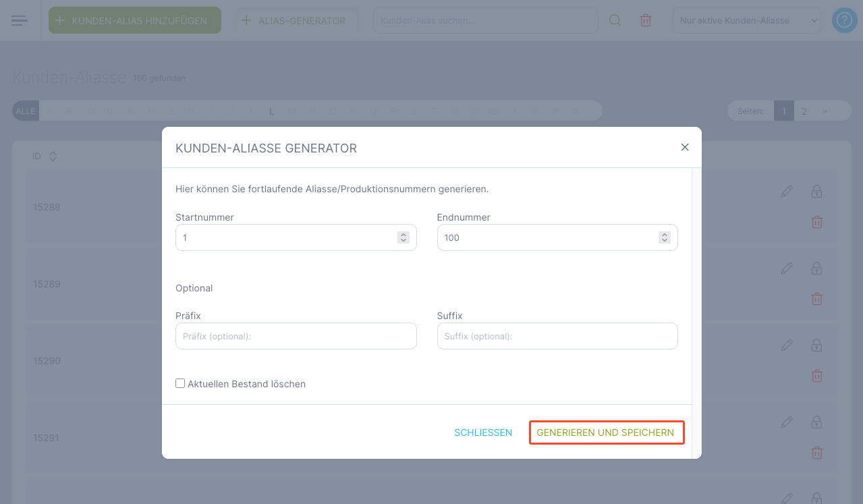Edit row 15288 with pencil icon
The width and height of the screenshot is (863, 504).
coord(786,192)
